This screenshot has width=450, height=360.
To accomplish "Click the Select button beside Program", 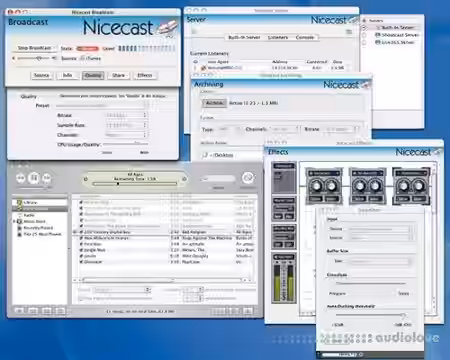I will click(404, 294).
